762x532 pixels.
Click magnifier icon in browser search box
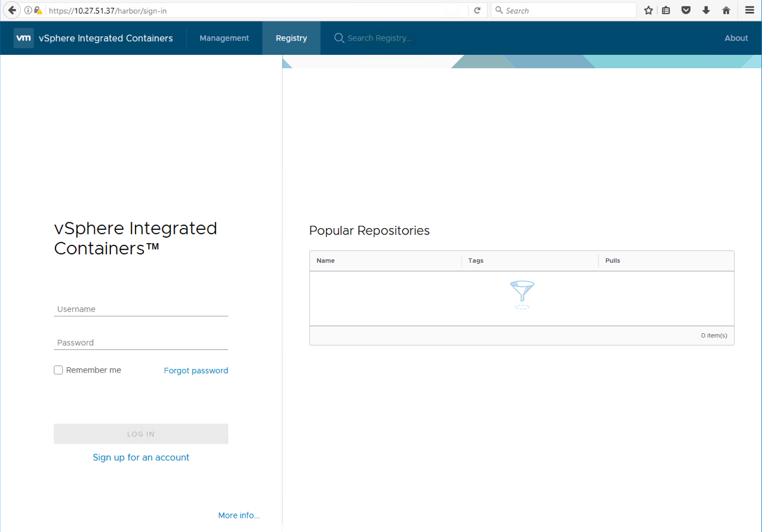coord(499,10)
